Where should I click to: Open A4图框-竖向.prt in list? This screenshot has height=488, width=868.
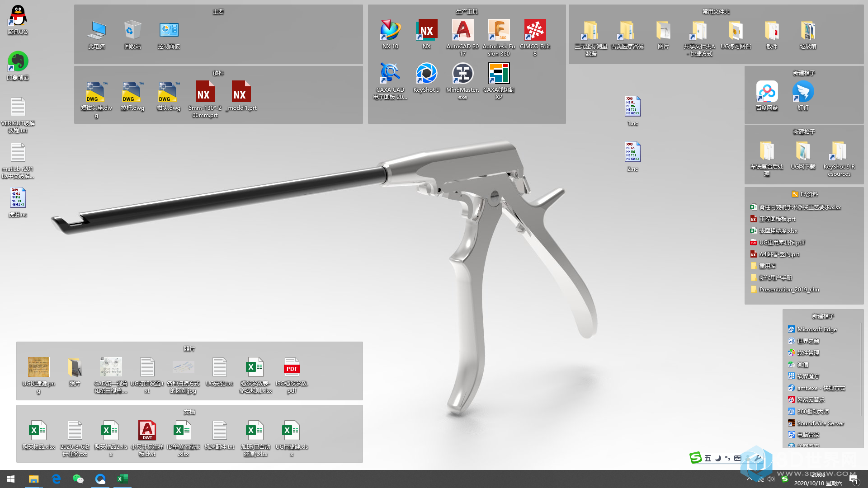(x=774, y=254)
